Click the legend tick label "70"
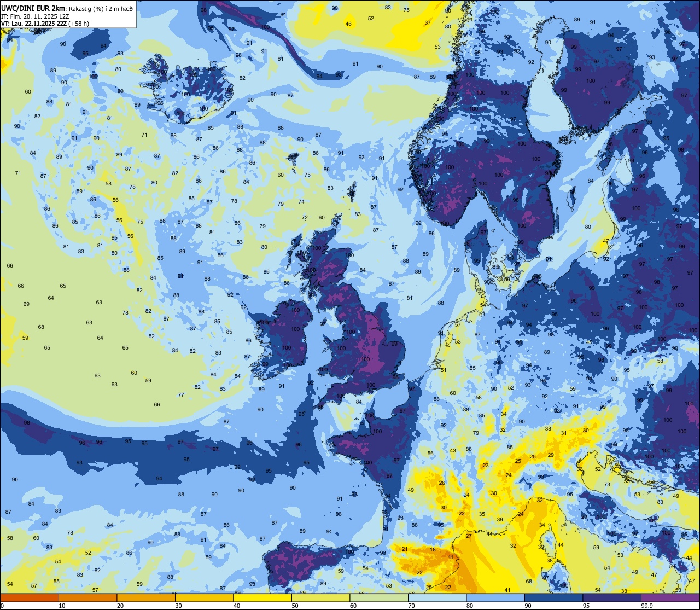Viewport: 700px width, 610px height. coord(411,606)
